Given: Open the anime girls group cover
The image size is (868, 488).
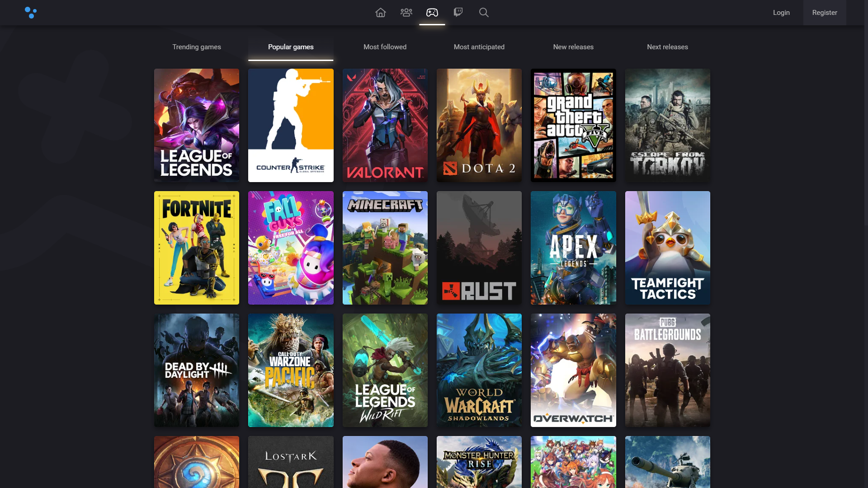Looking at the screenshot, I should [573, 462].
